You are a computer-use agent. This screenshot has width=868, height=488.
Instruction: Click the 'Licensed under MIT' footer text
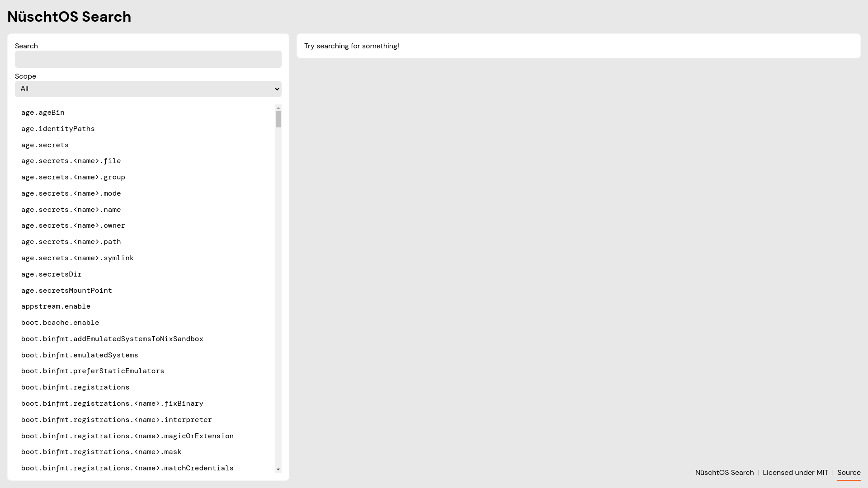[795, 473]
